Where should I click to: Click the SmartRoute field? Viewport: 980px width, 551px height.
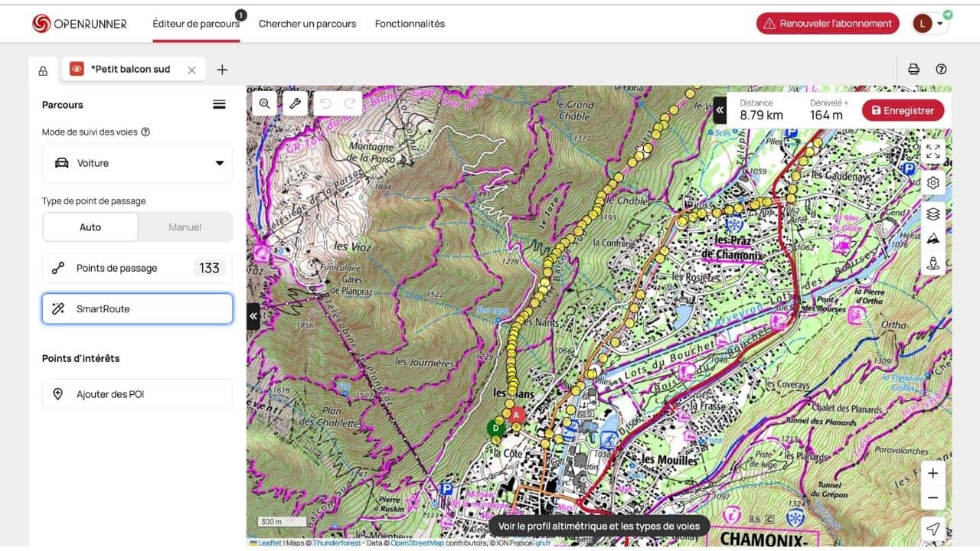[x=137, y=309]
